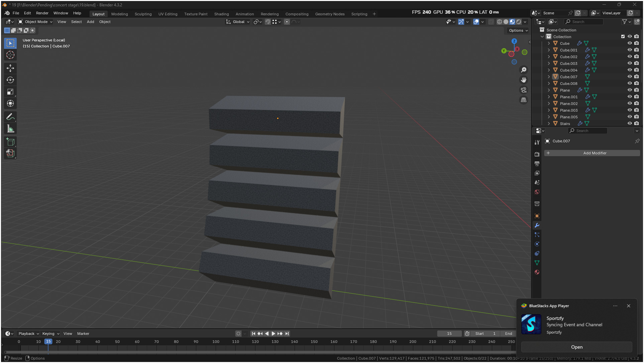The height and width of the screenshot is (363, 644).
Task: Activate the Annotate pencil tool
Action: coord(10,117)
